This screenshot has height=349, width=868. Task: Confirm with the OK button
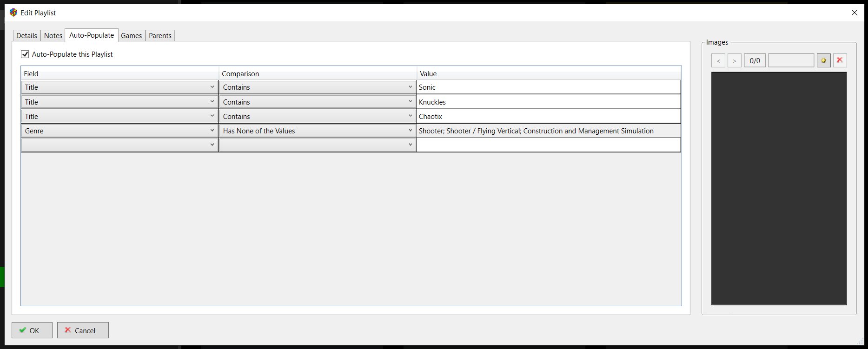tap(32, 330)
